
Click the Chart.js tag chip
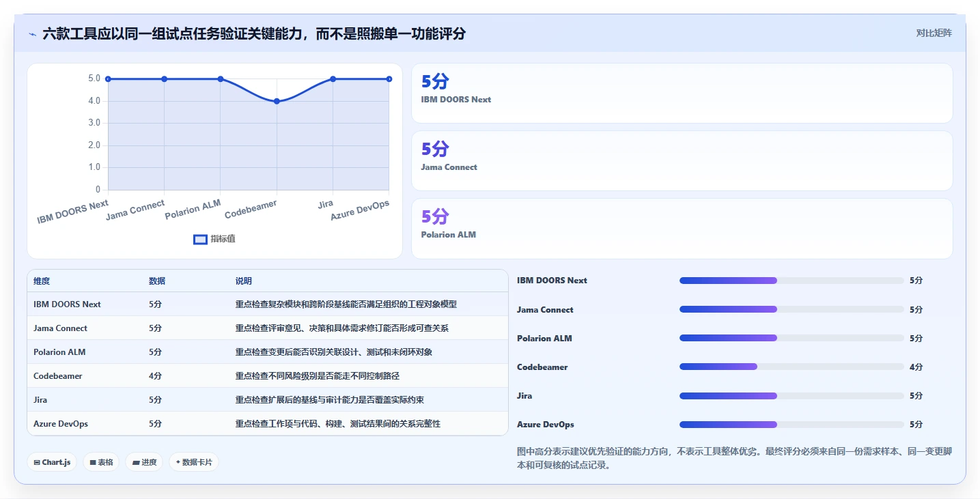[x=53, y=462]
